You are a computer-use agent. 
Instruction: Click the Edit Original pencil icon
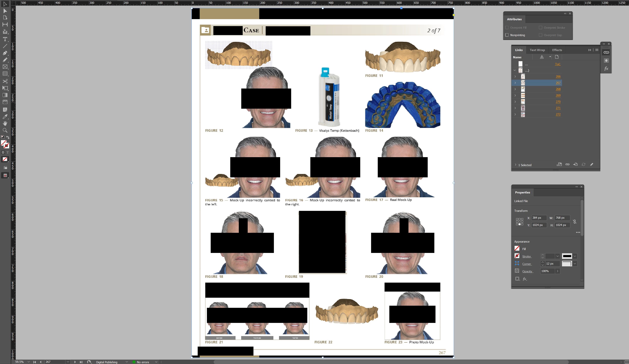point(591,165)
